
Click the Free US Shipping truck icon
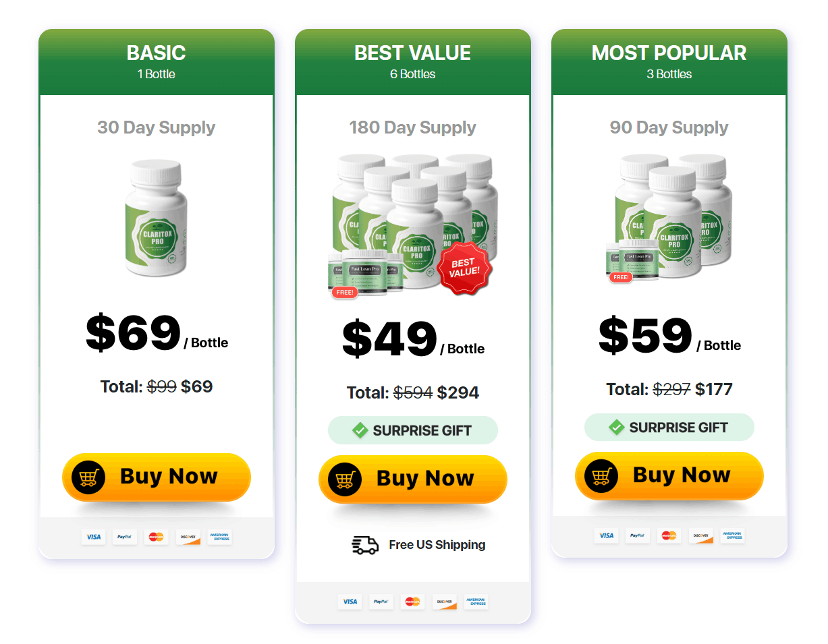[365, 545]
